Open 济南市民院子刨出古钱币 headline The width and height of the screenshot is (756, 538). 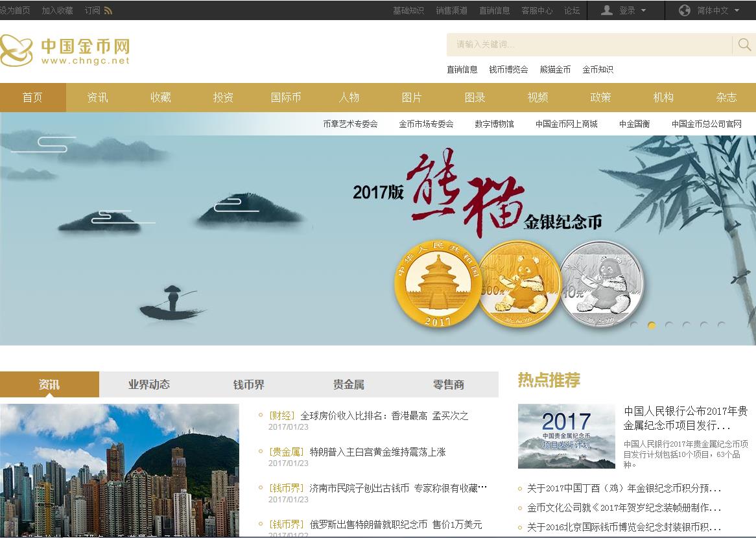[x=398, y=488]
